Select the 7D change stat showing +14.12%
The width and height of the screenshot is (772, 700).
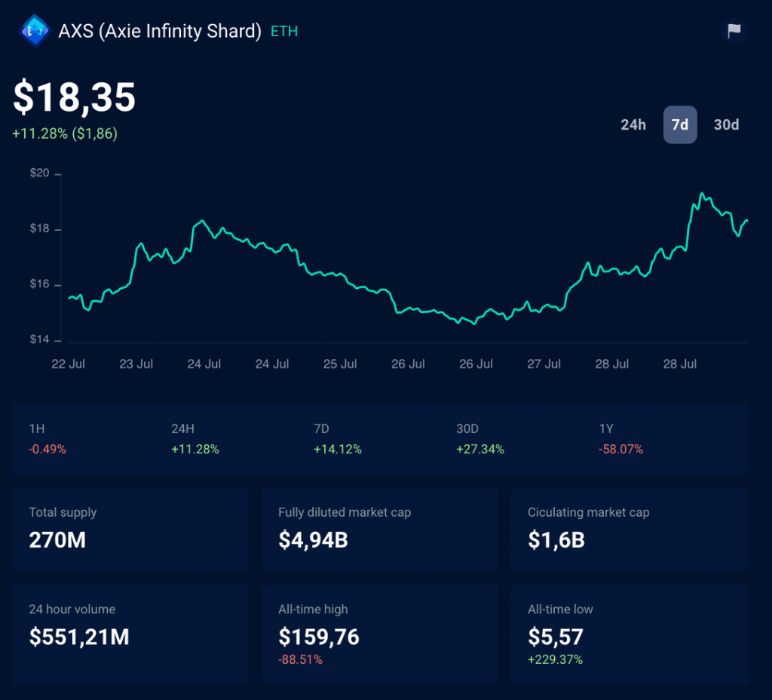click(x=337, y=440)
